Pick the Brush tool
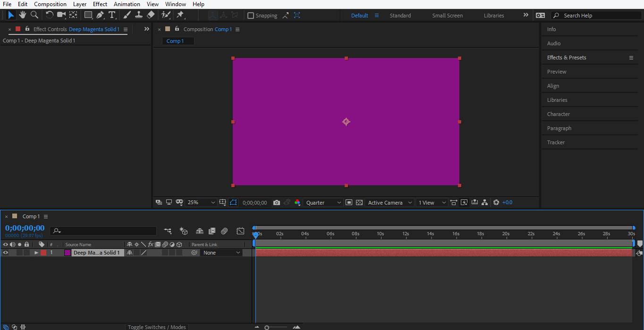The image size is (644, 330). tap(127, 15)
